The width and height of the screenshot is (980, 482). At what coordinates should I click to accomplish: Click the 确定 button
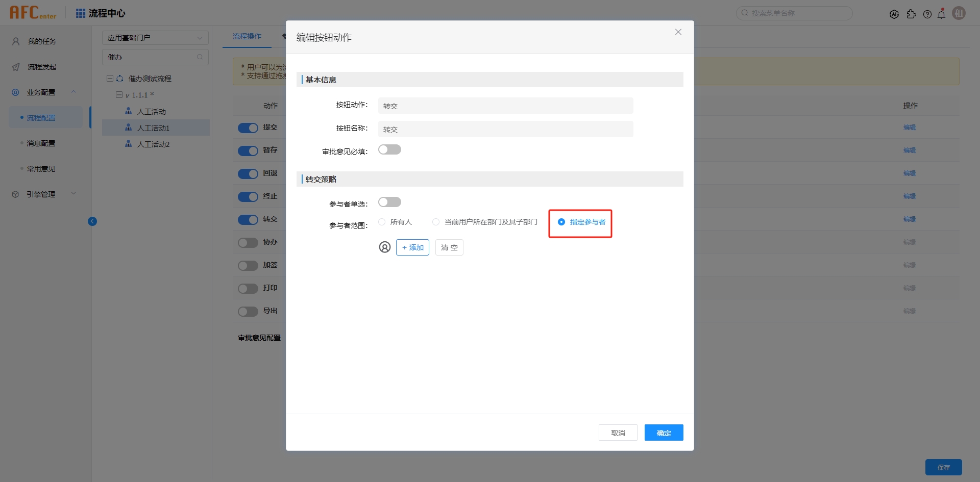click(x=664, y=433)
